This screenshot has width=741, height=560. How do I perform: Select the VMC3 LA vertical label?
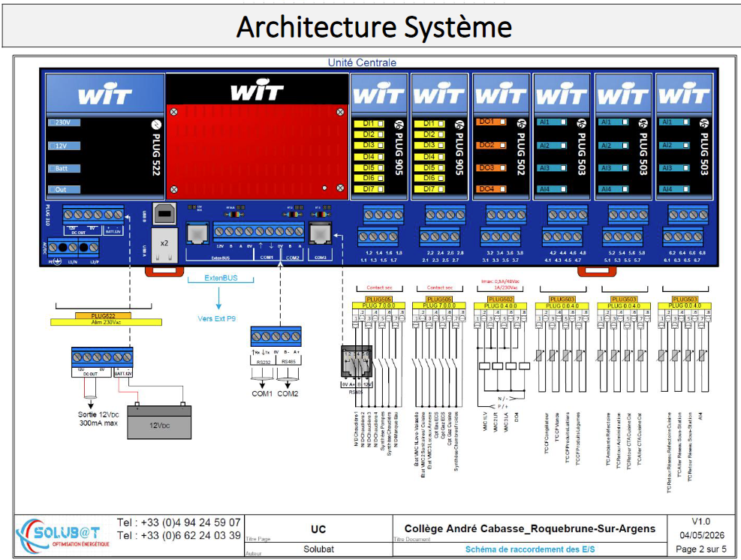coord(506,422)
